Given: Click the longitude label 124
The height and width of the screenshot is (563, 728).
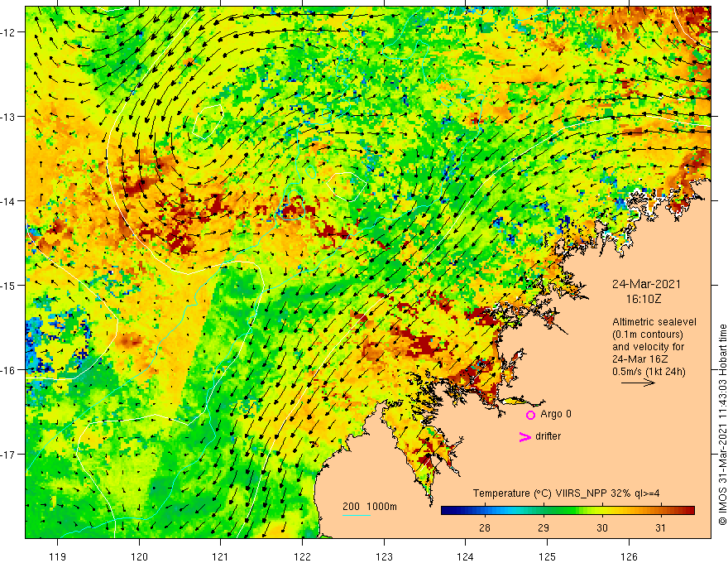Looking at the screenshot, I should [x=466, y=556].
